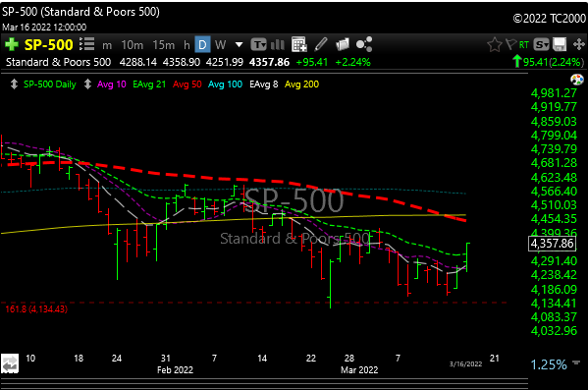Image resolution: width=588 pixels, height=390 pixels.
Task: Toggle the RT real-time indicator
Action: 524,45
